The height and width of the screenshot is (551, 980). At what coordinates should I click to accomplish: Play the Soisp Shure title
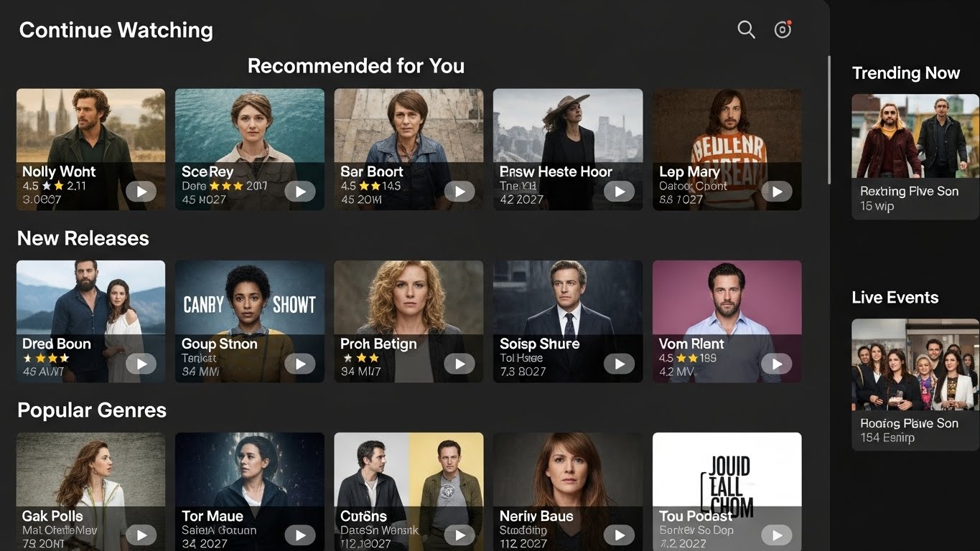click(x=619, y=364)
